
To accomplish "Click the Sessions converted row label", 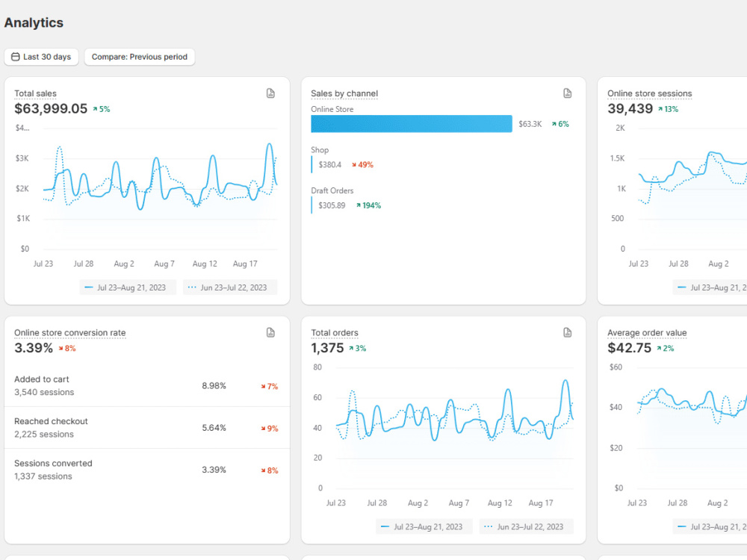I will pos(53,463).
